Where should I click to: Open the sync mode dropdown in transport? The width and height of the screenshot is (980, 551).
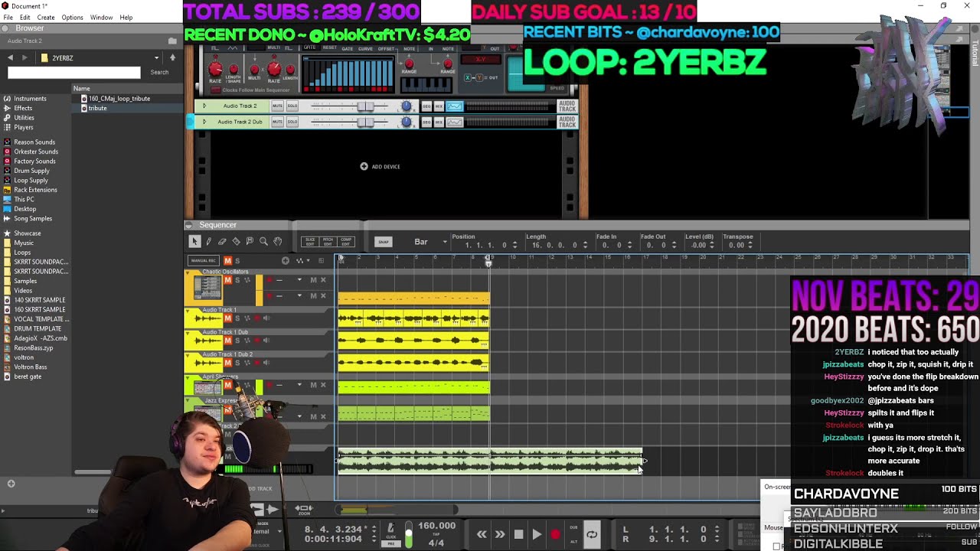tap(279, 530)
